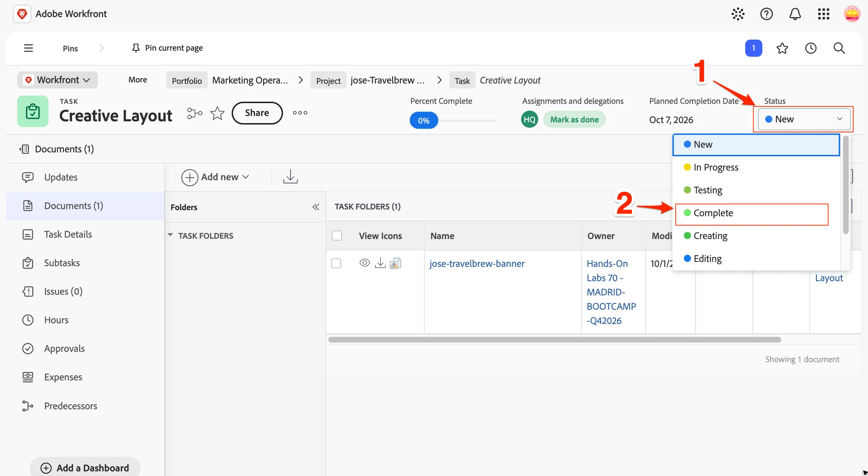868x476 pixels.
Task: Open the hamburger main menu
Action: point(29,48)
